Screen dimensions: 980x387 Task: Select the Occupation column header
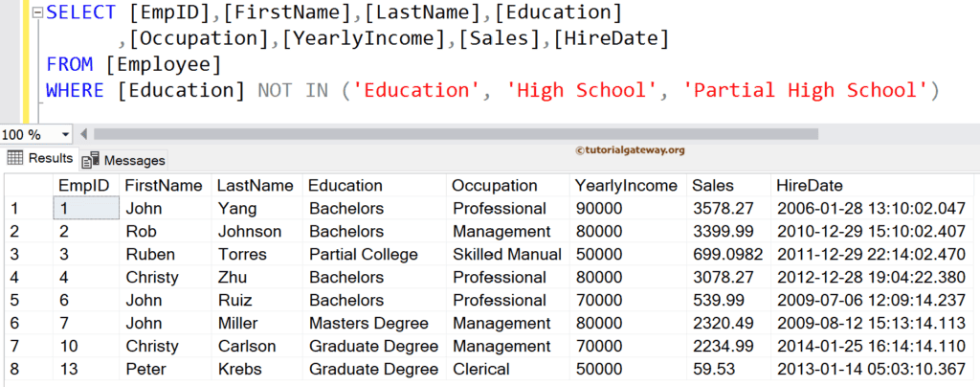tap(508, 185)
